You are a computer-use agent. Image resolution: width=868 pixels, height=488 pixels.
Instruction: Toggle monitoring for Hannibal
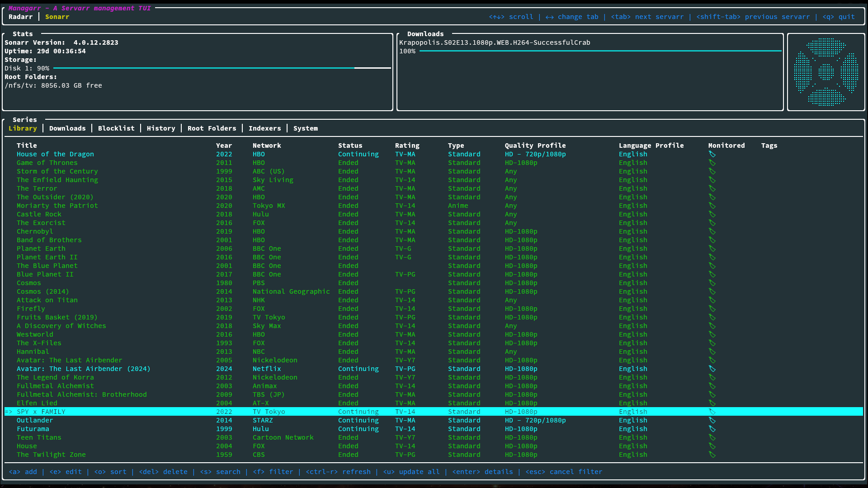click(712, 352)
